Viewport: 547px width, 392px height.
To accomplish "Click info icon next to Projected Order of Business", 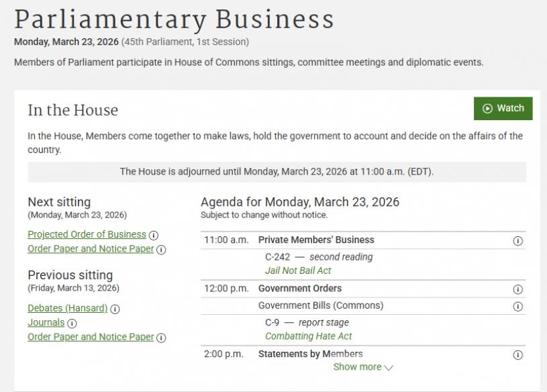I will pyautogui.click(x=154, y=235).
